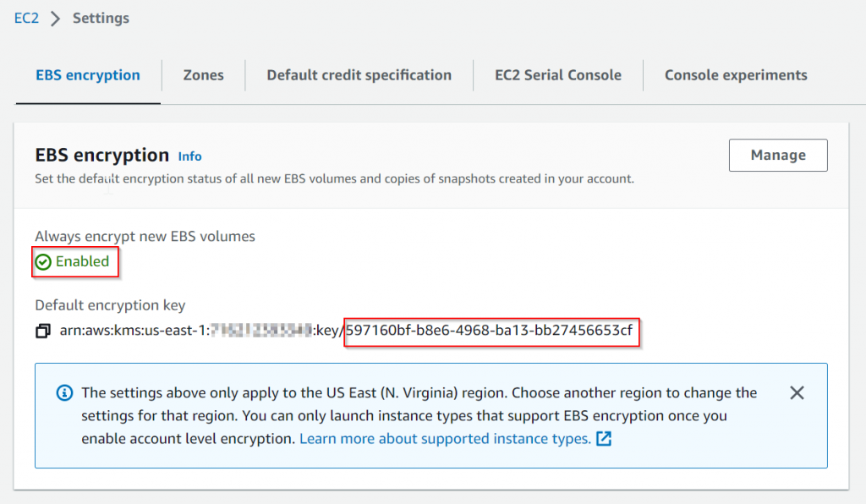Click the Default encryption key label
Viewport: 866px width, 504px height.
[110, 305]
